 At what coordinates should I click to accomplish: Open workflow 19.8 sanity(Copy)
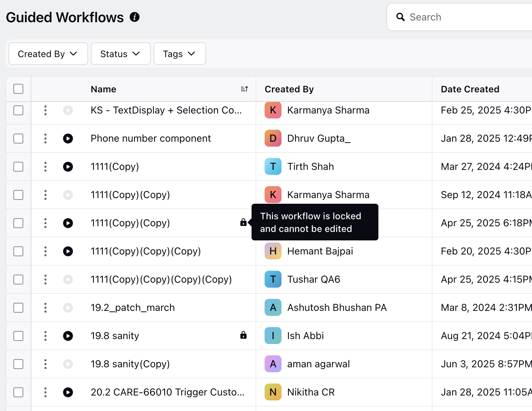[130, 364]
